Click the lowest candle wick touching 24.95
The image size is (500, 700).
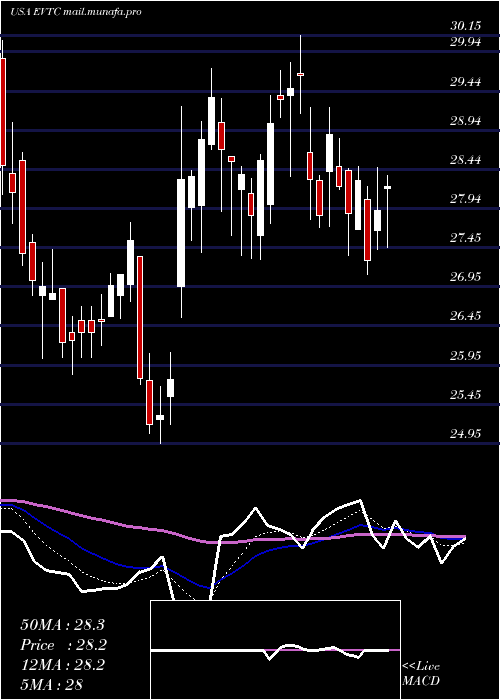point(160,417)
